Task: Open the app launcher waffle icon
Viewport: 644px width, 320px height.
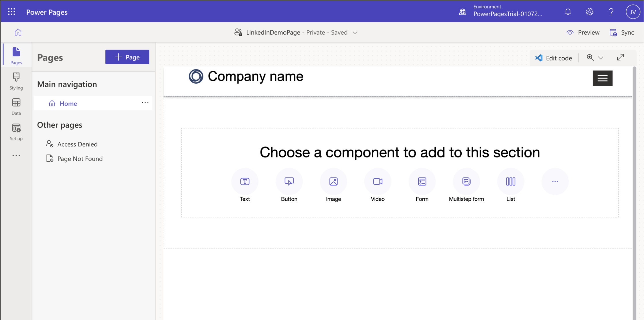Action: click(x=12, y=12)
